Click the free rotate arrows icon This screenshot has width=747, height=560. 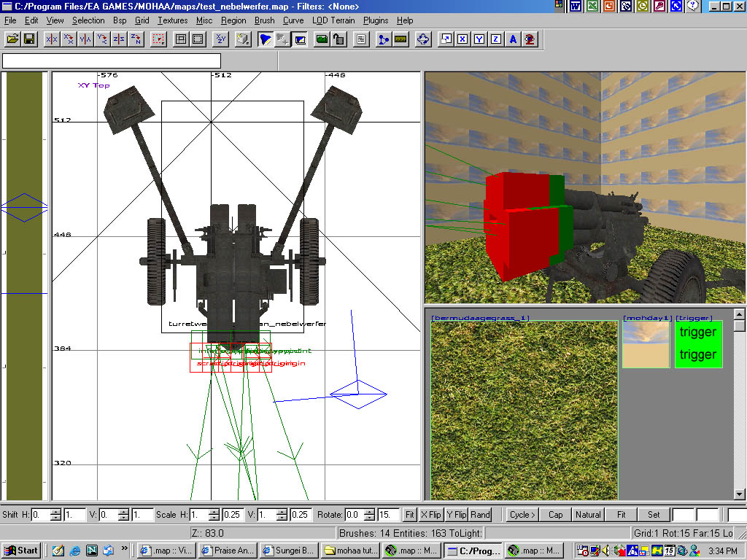(423, 39)
